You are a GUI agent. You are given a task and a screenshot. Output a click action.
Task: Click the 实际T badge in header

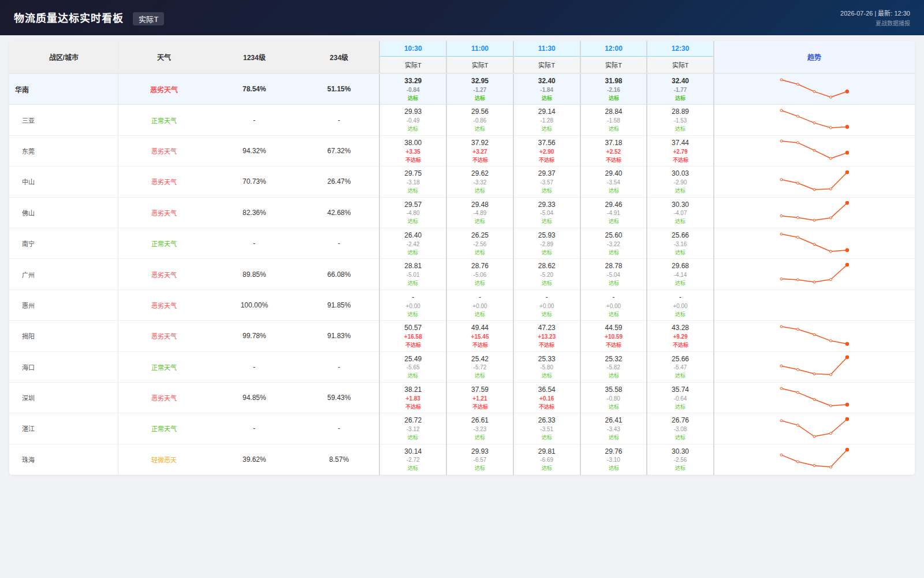(x=148, y=19)
